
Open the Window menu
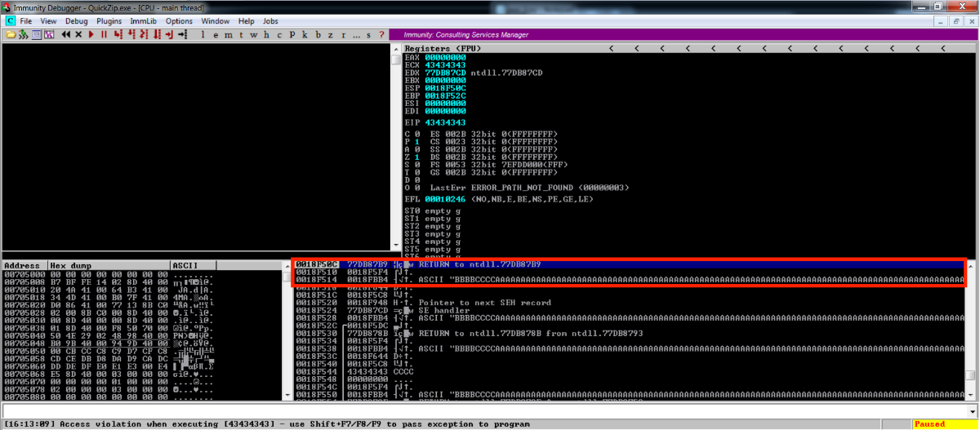coord(215,20)
